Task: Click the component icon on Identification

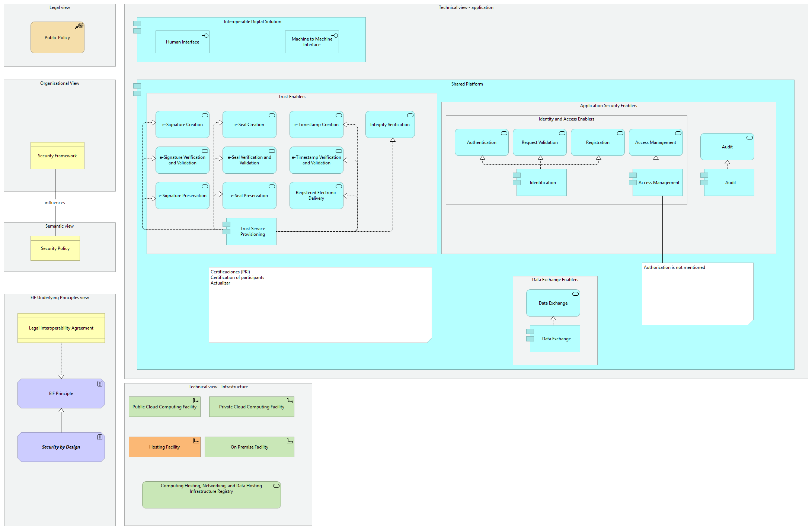Action: 517,179
